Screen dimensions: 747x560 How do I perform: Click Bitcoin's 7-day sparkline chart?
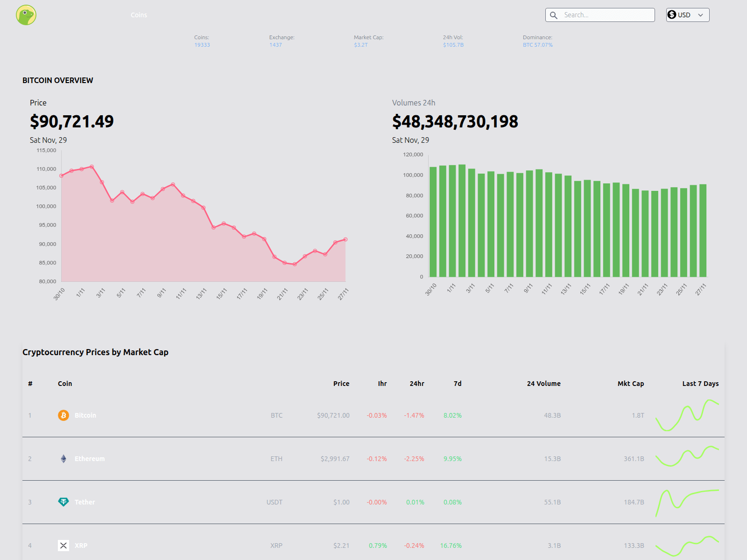(687, 415)
